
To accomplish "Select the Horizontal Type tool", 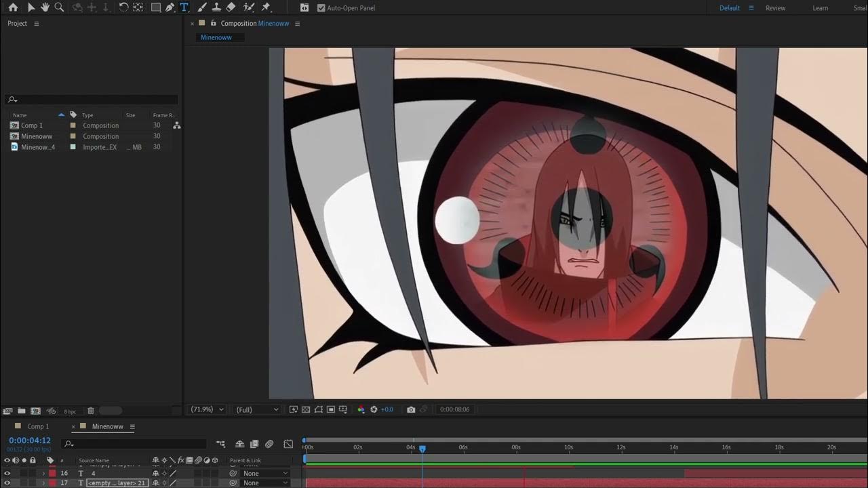I will (x=184, y=7).
